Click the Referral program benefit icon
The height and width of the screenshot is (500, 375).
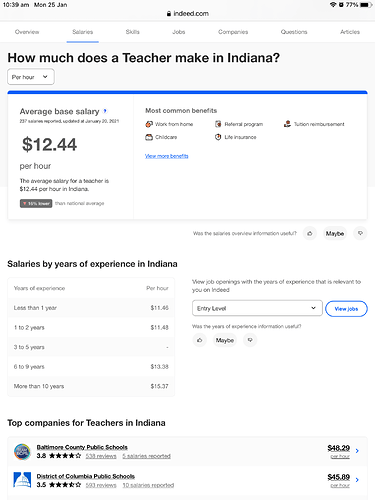point(218,124)
